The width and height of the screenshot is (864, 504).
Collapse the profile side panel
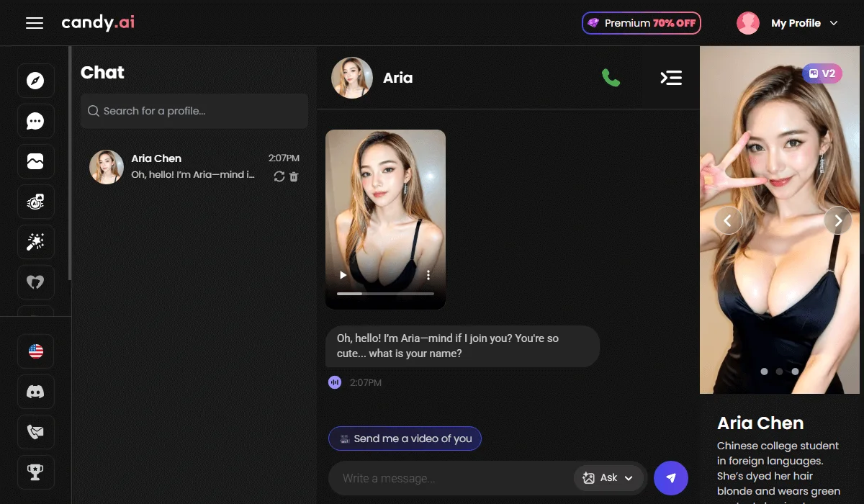click(x=671, y=78)
